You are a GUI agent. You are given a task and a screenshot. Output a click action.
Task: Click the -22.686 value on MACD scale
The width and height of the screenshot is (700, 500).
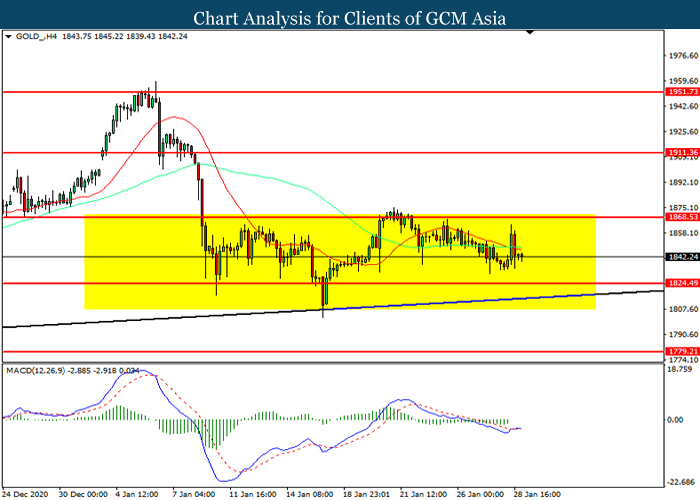pos(681,481)
